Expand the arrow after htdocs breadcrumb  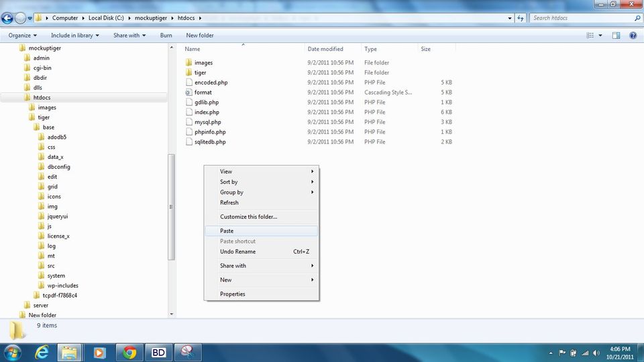(x=200, y=18)
